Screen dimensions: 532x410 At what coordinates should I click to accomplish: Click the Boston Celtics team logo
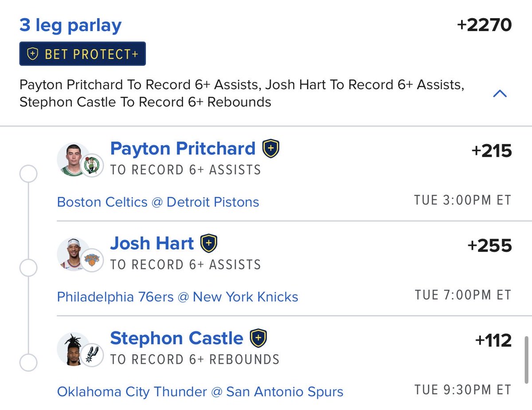pos(93,166)
